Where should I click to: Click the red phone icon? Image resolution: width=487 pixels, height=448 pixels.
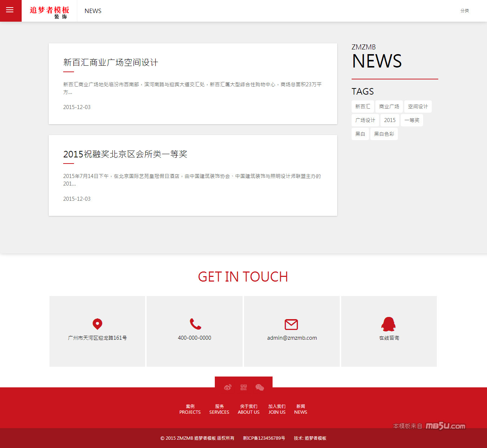tap(195, 324)
